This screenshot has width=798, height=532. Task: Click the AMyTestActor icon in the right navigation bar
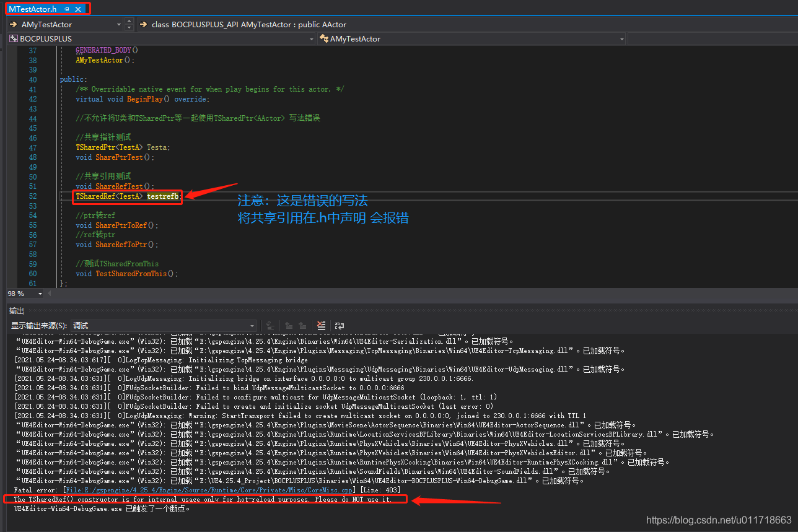(325, 38)
